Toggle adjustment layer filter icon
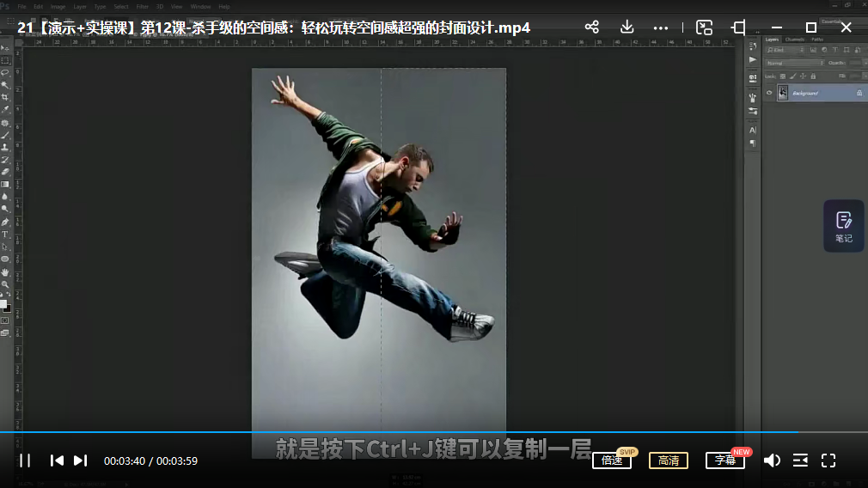 pyautogui.click(x=824, y=50)
